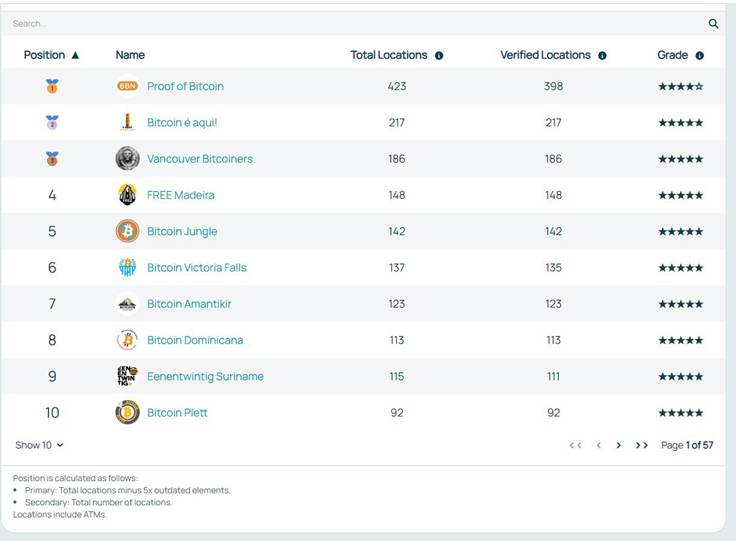The width and height of the screenshot is (736, 541).
Task: Click verified locations value 398
Action: point(553,86)
